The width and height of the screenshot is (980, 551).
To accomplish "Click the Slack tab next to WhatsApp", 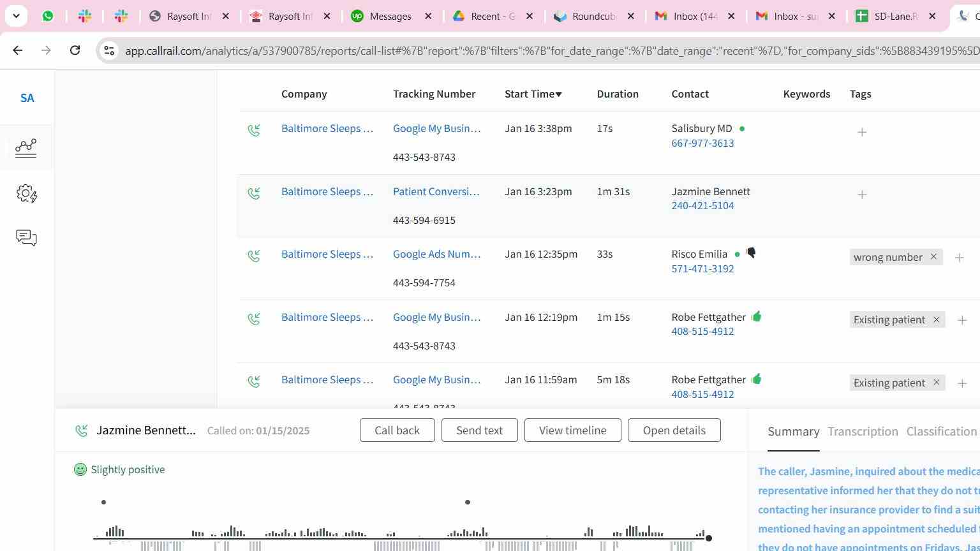I will point(84,16).
